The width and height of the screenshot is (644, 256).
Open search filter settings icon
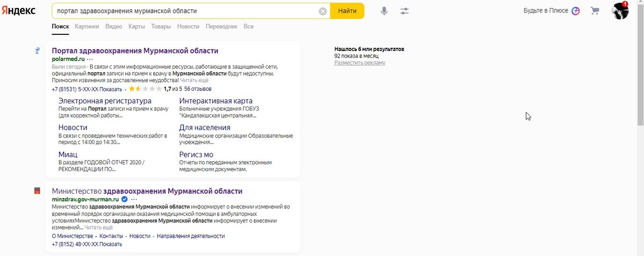point(405,11)
